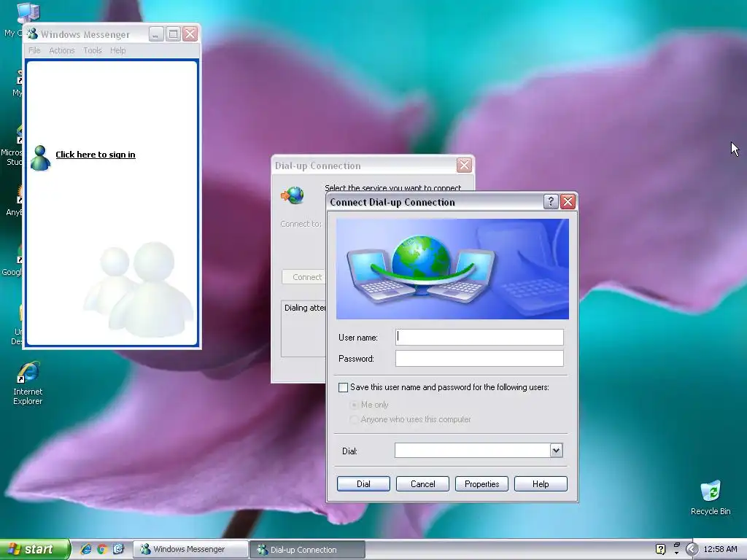This screenshot has height=560, width=747.
Task: Click the globe icon in Dial-up Connection window
Action: point(293,195)
